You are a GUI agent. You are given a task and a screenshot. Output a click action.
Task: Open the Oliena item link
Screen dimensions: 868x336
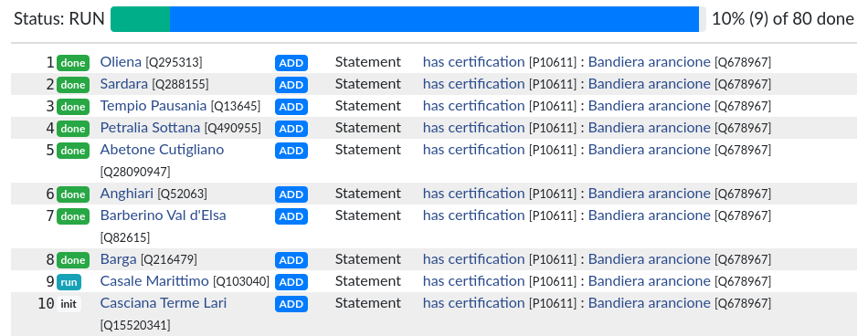click(x=121, y=62)
